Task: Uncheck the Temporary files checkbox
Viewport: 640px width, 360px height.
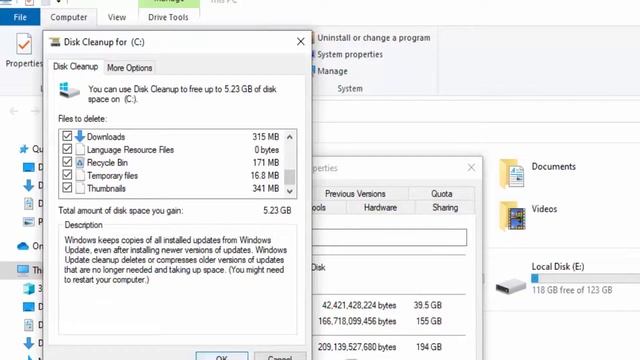Action: click(x=67, y=175)
